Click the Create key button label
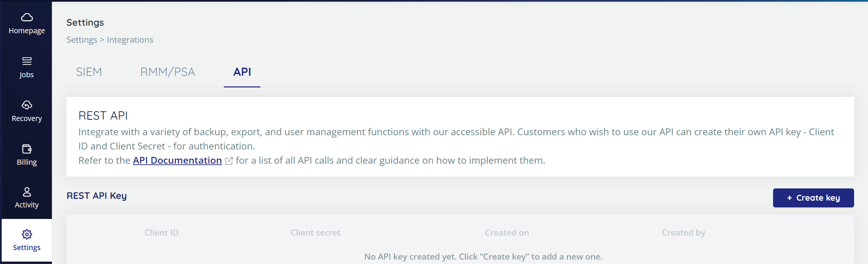Image resolution: width=868 pixels, height=264 pixels. click(818, 198)
